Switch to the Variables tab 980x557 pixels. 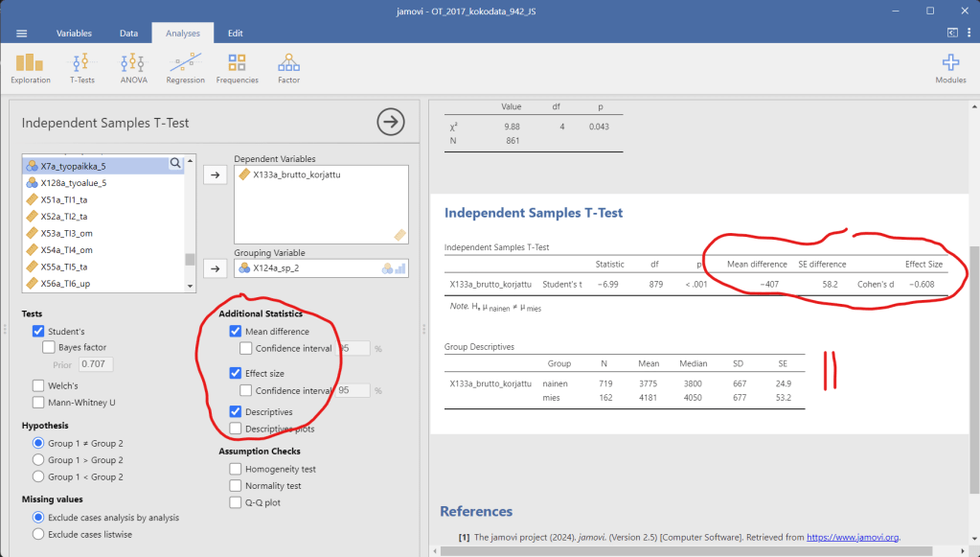pyautogui.click(x=74, y=34)
